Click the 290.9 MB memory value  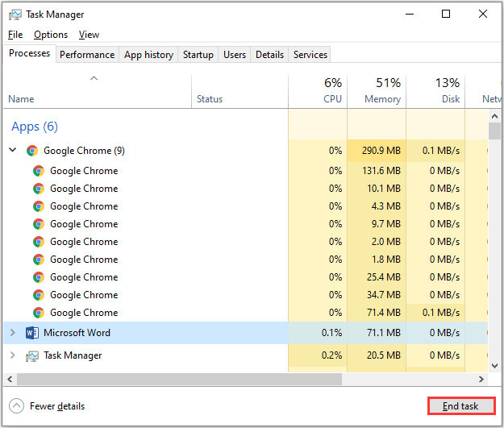coord(381,151)
